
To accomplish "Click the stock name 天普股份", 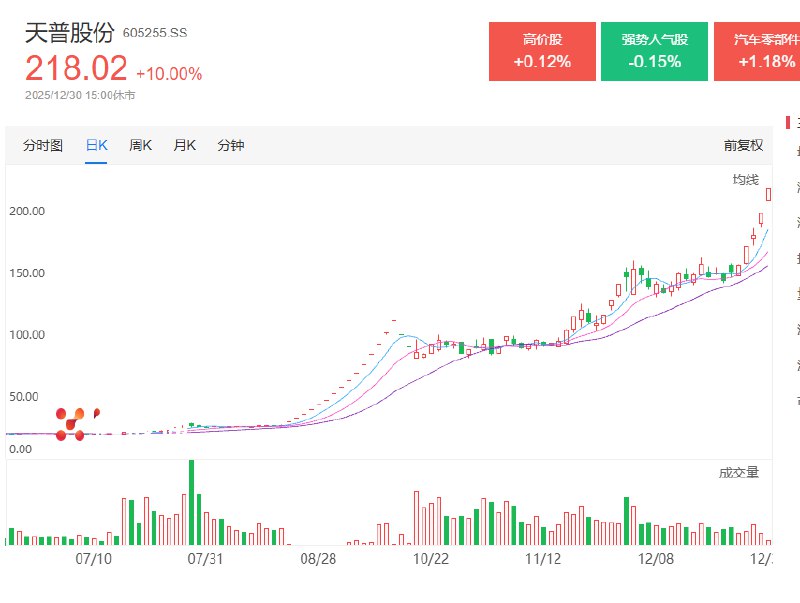I will [x=70, y=33].
